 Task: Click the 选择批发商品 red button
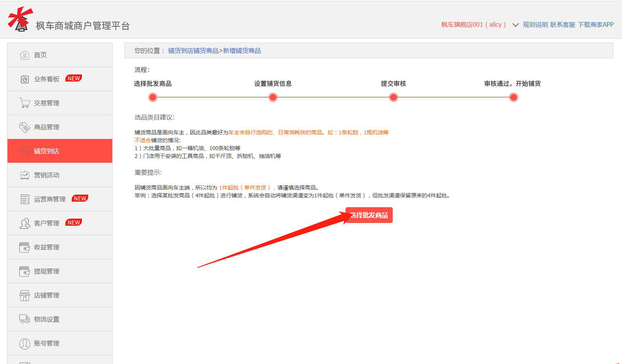pos(369,215)
